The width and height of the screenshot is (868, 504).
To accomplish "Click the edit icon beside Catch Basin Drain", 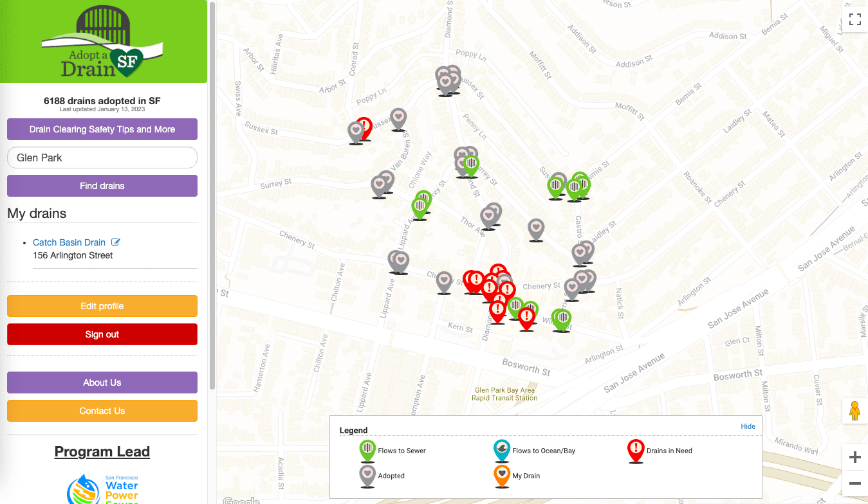I will (x=116, y=242).
